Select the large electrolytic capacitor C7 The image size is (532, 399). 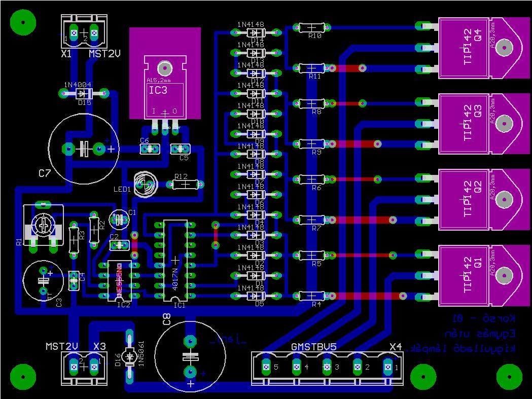pyautogui.click(x=84, y=148)
